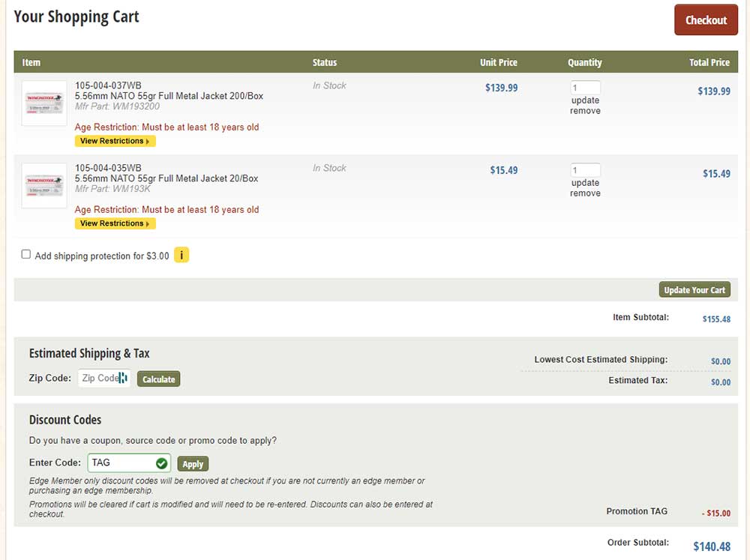This screenshot has width=750, height=560.
Task: Expand View Restrictions for 200/Box item
Action: (x=115, y=141)
